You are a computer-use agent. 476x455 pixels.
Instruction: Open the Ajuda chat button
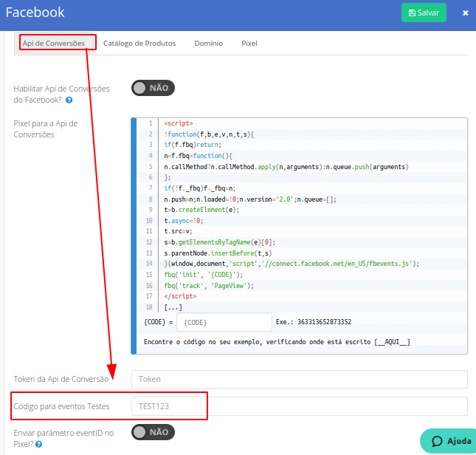pos(449,441)
